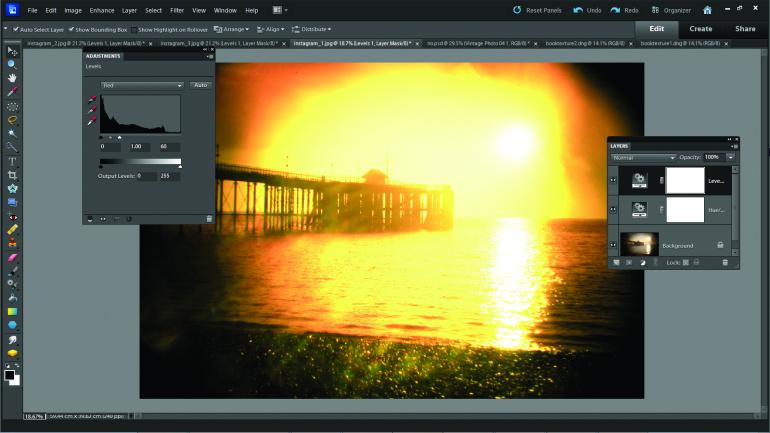Hide the Background layer

[613, 244]
